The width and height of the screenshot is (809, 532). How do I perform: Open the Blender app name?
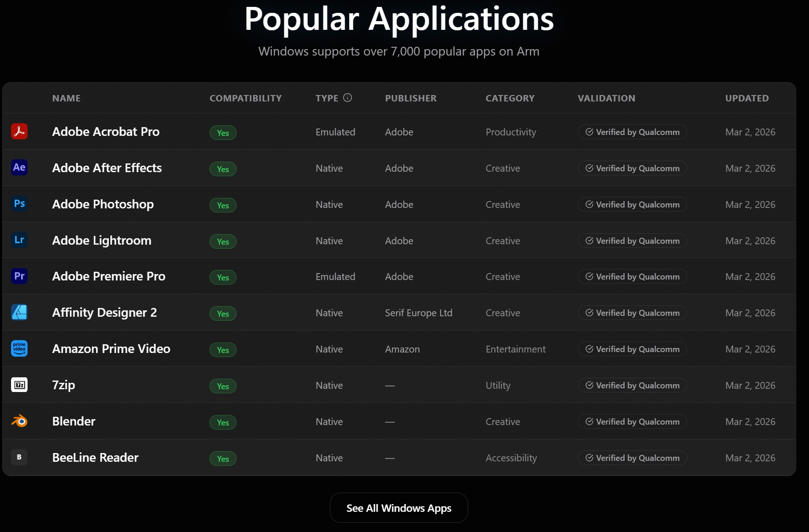click(x=74, y=421)
